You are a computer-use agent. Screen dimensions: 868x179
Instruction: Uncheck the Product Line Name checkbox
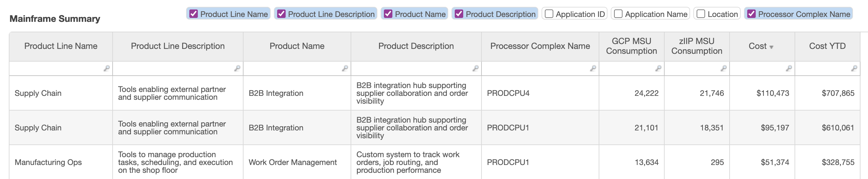pyautogui.click(x=194, y=14)
